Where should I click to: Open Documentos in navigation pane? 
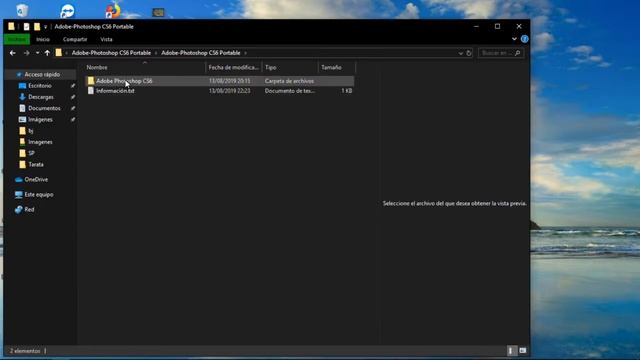coord(44,108)
